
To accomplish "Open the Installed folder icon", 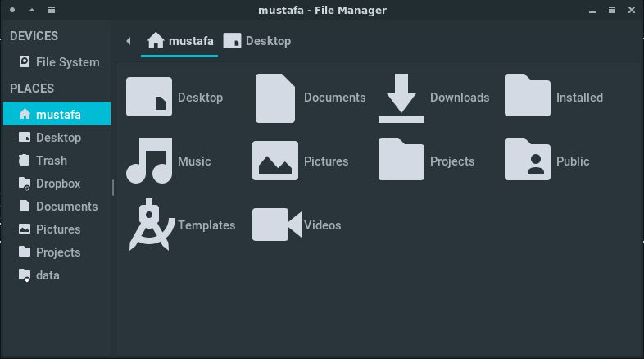I will (x=528, y=95).
